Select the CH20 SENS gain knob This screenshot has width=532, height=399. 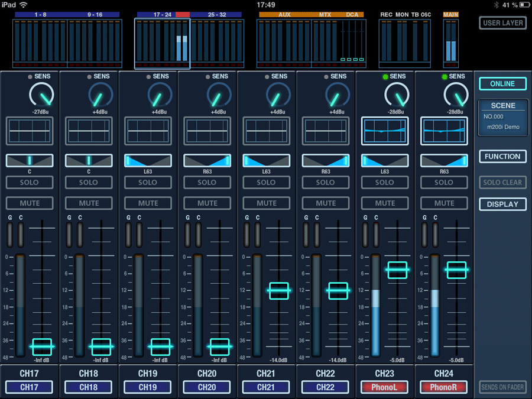(x=219, y=95)
